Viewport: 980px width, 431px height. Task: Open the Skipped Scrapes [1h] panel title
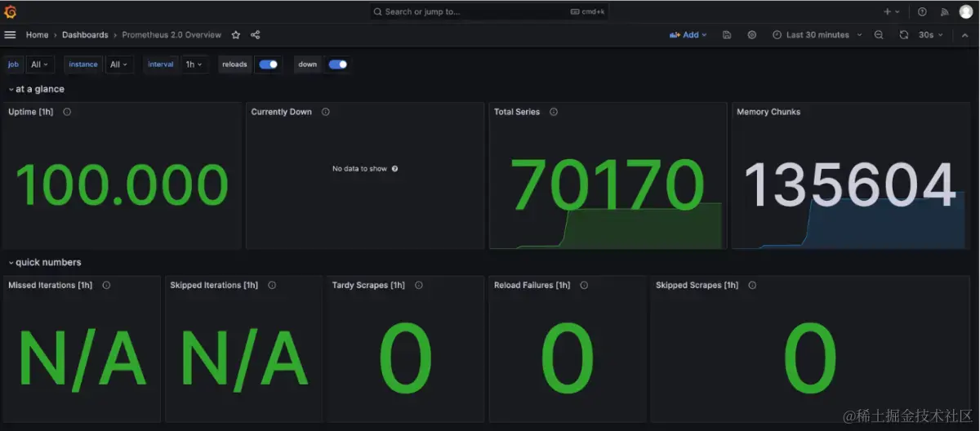697,285
